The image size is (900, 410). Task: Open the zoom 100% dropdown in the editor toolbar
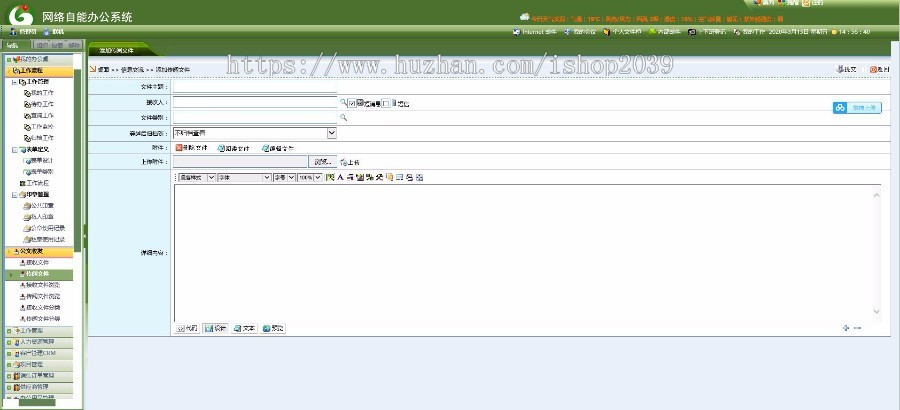coord(318,177)
